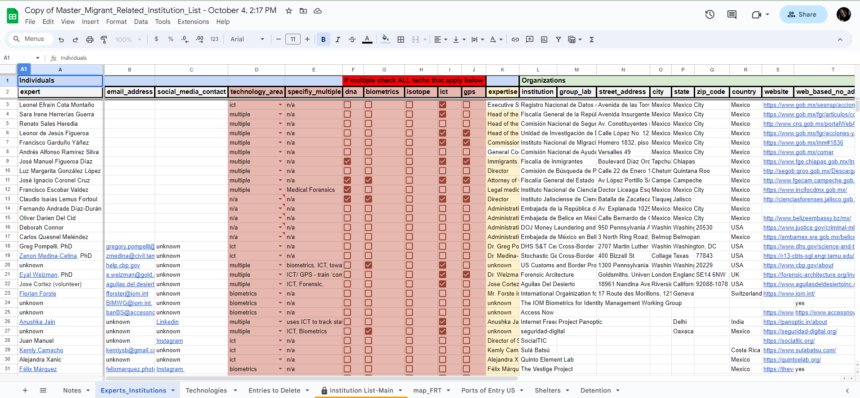Image resolution: width=860 pixels, height=398 pixels.
Task: Open gregory.pompelli email link
Action: (130, 246)
